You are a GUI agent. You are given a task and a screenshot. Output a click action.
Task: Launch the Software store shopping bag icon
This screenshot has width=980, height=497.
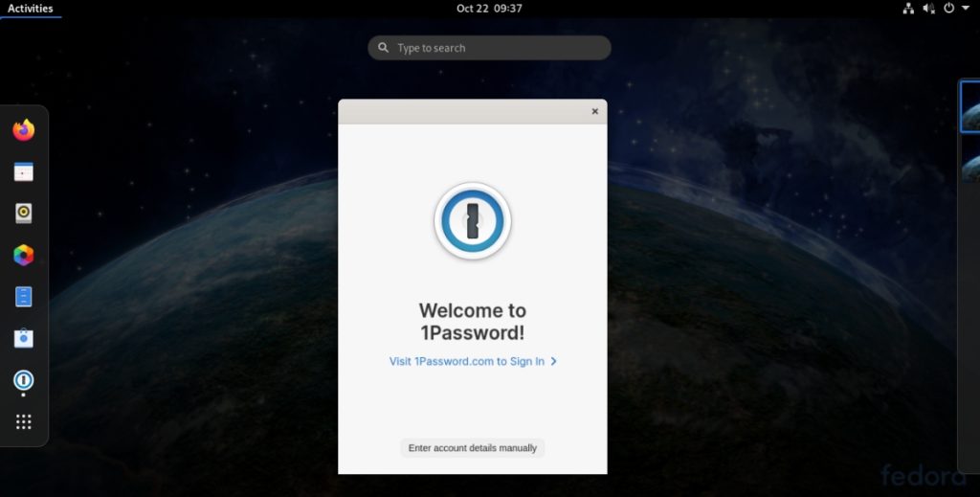coord(24,338)
